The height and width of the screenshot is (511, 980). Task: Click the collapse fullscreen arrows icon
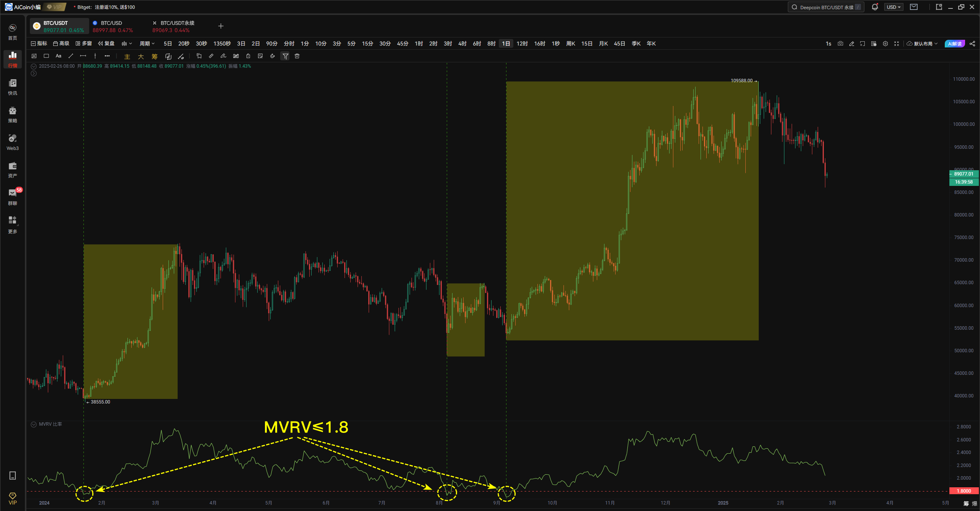(897, 44)
